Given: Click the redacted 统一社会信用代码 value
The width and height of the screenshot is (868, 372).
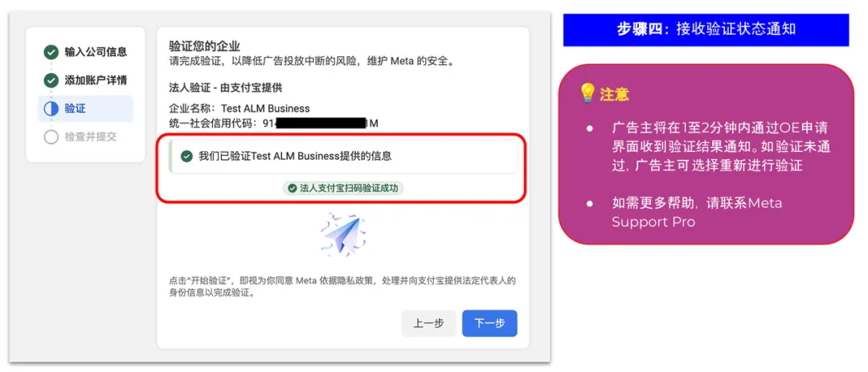Looking at the screenshot, I should [321, 124].
